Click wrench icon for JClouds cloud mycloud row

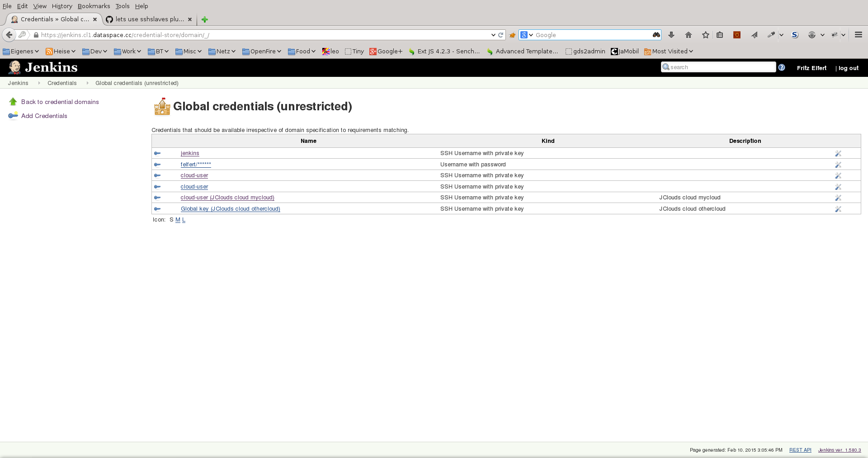838,198
